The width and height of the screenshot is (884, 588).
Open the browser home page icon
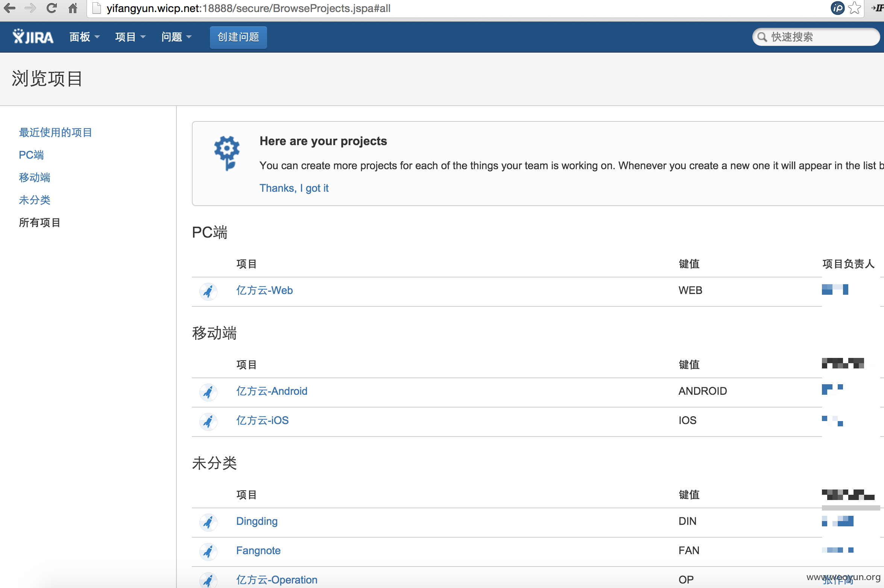[x=73, y=8]
